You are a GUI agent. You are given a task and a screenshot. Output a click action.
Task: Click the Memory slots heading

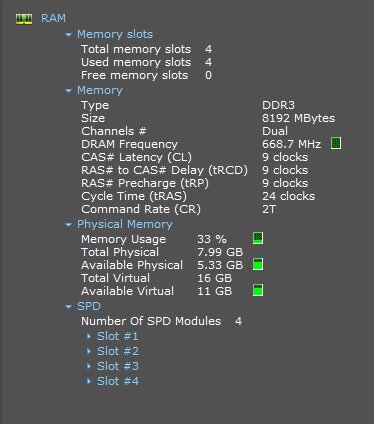(115, 34)
